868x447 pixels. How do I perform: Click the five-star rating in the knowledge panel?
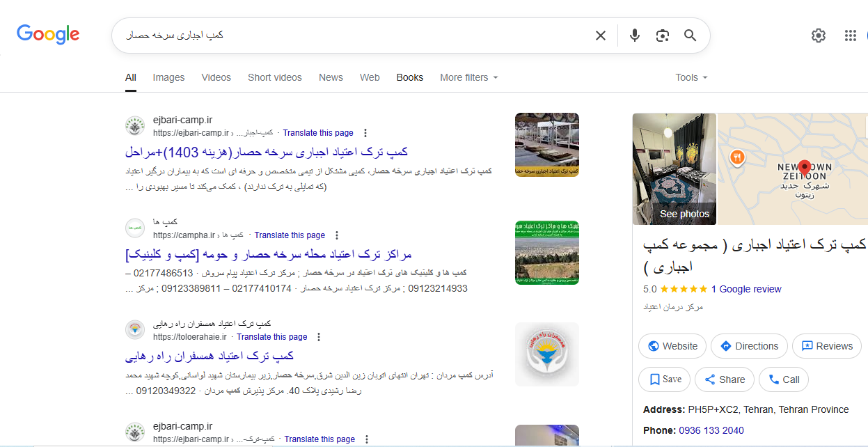684,289
